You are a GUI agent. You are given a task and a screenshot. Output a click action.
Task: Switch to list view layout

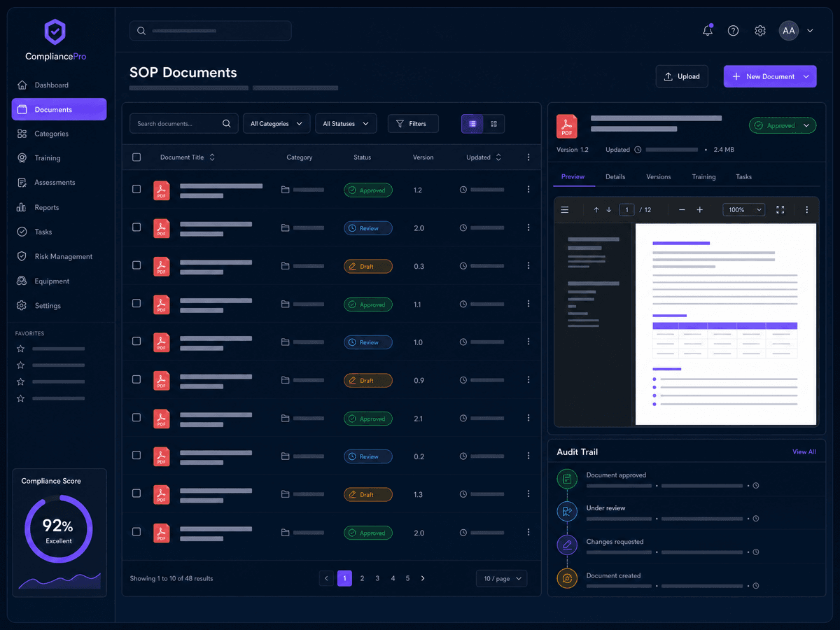pyautogui.click(x=472, y=124)
